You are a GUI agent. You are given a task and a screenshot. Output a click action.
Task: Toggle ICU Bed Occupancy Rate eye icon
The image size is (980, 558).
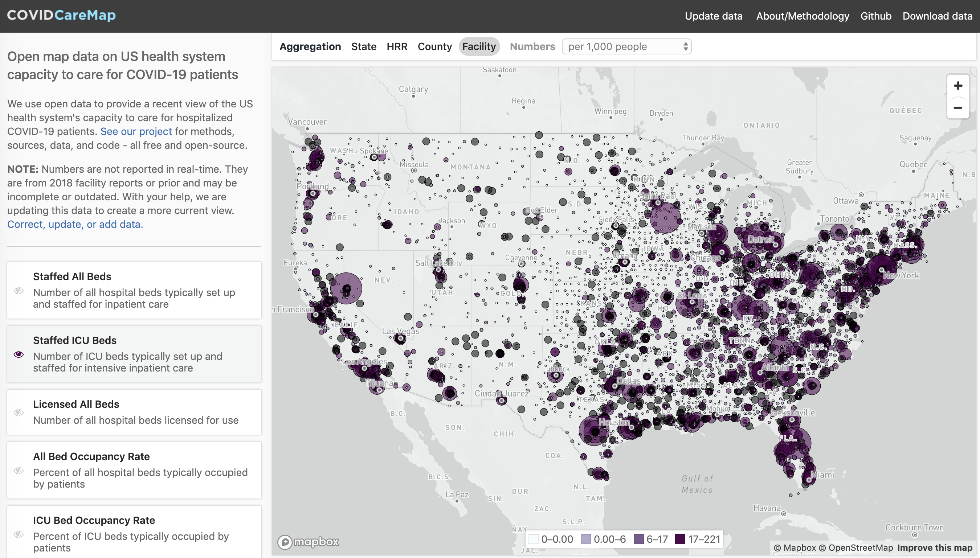[19, 534]
